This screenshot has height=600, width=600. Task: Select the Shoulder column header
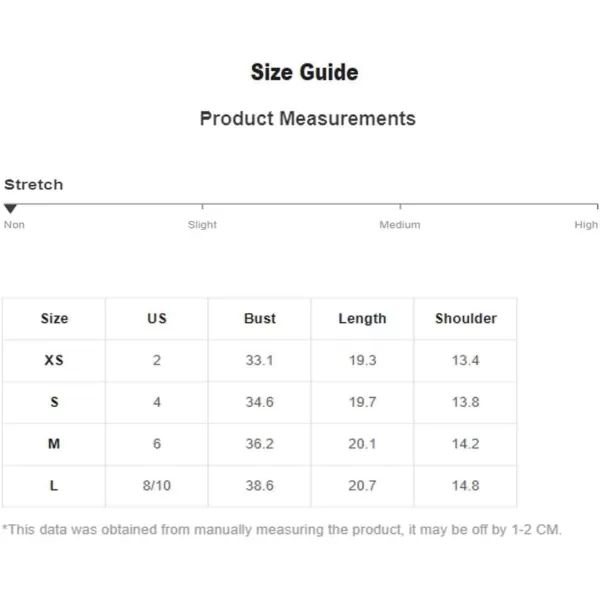466,318
